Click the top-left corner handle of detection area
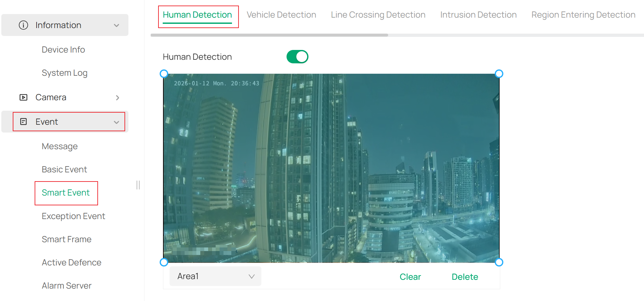Image resolution: width=644 pixels, height=301 pixels. 164,73
